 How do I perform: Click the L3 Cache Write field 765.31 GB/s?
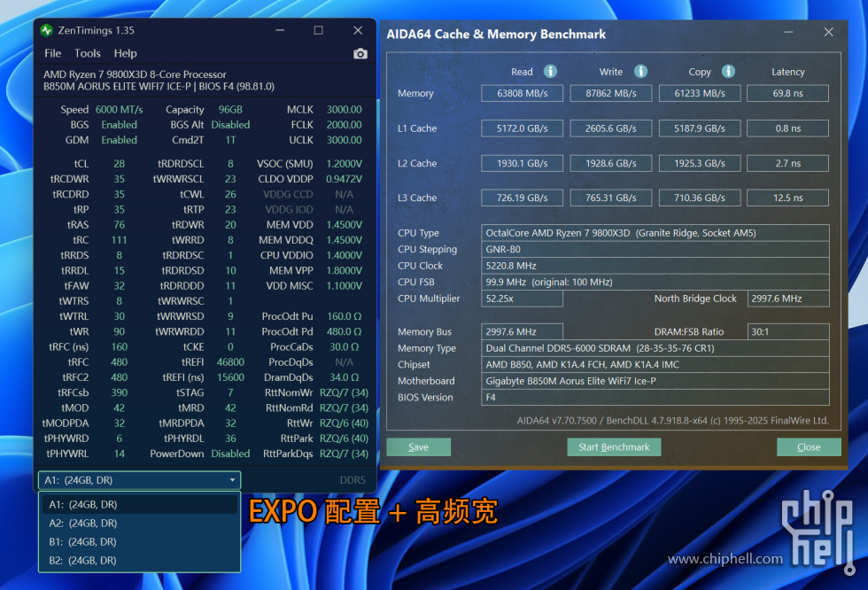(611, 198)
